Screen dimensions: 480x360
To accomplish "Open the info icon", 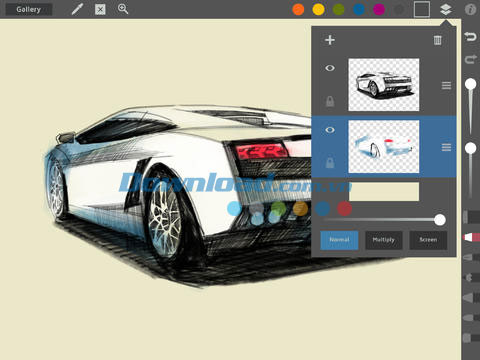I will coord(470,10).
